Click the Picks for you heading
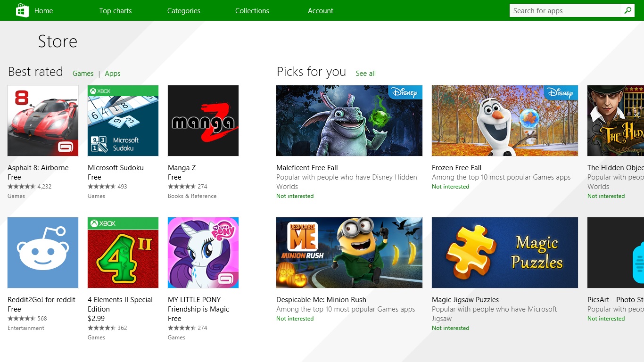 click(x=312, y=72)
